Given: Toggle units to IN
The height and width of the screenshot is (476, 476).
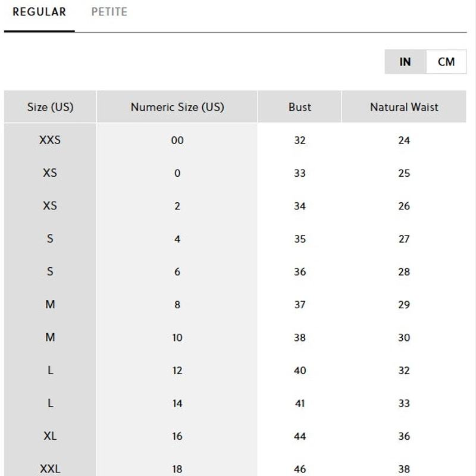Looking at the screenshot, I should click(405, 62).
